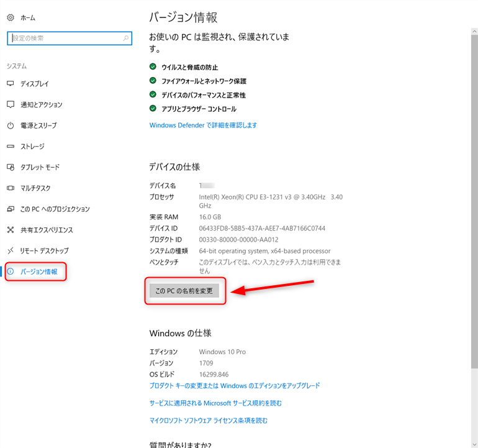Click the バージョン value 1709
Viewport: 478px width, 448px height.
click(206, 363)
